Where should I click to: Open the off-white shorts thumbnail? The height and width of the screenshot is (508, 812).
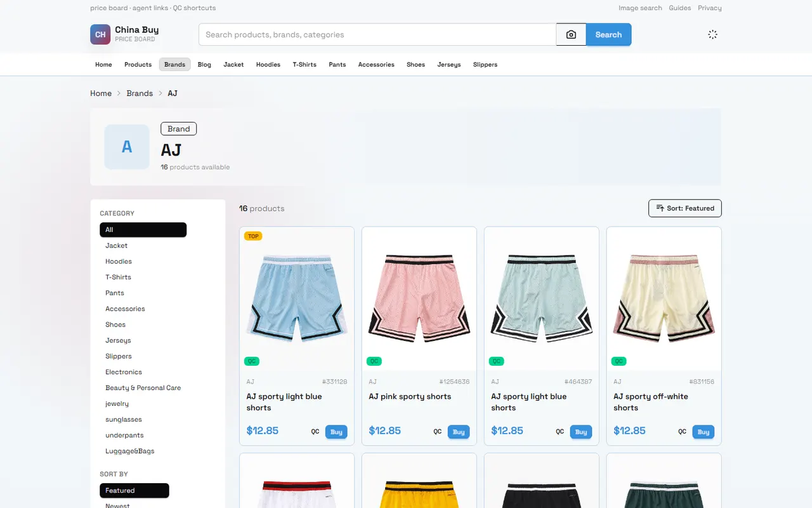click(x=664, y=298)
